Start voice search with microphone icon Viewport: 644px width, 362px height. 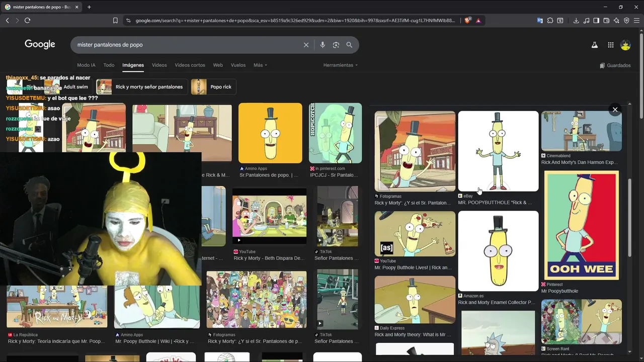pos(323,45)
